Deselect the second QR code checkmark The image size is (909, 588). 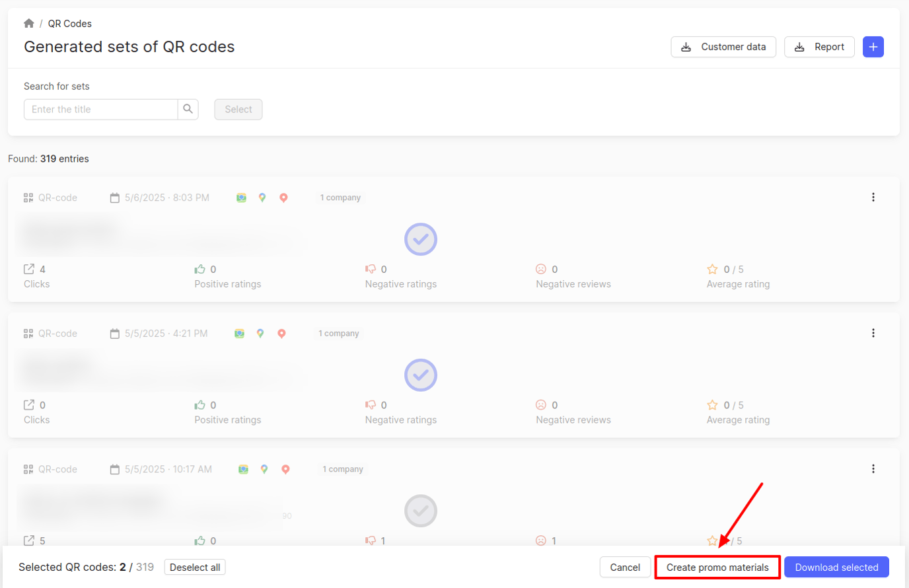[x=421, y=375]
